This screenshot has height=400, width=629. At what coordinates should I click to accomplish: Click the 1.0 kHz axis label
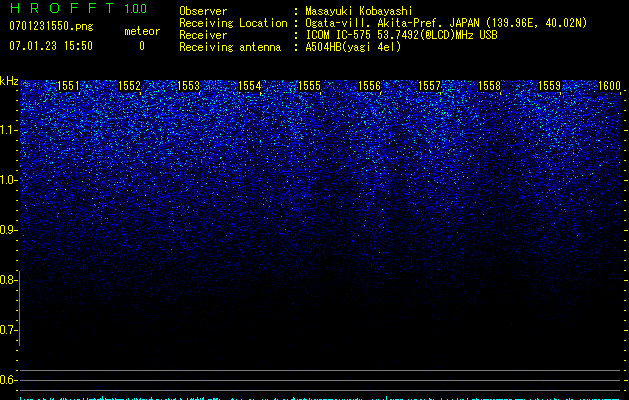pyautogui.click(x=8, y=180)
